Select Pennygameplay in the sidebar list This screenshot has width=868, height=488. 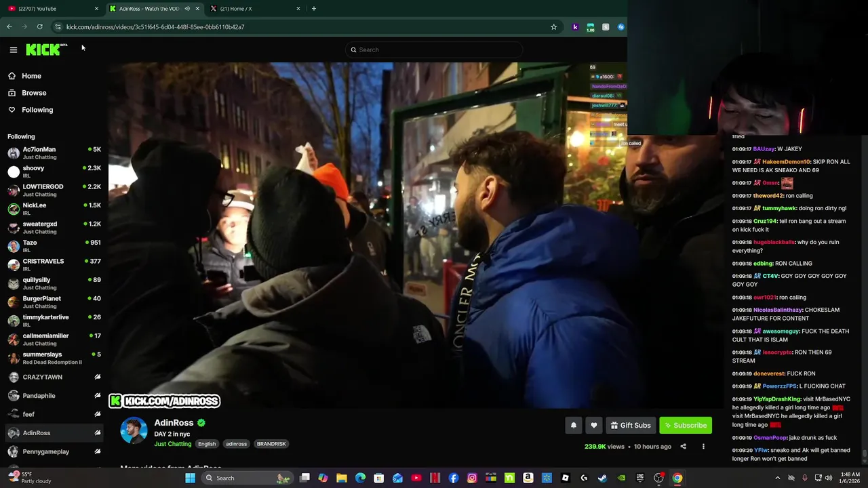click(53, 451)
